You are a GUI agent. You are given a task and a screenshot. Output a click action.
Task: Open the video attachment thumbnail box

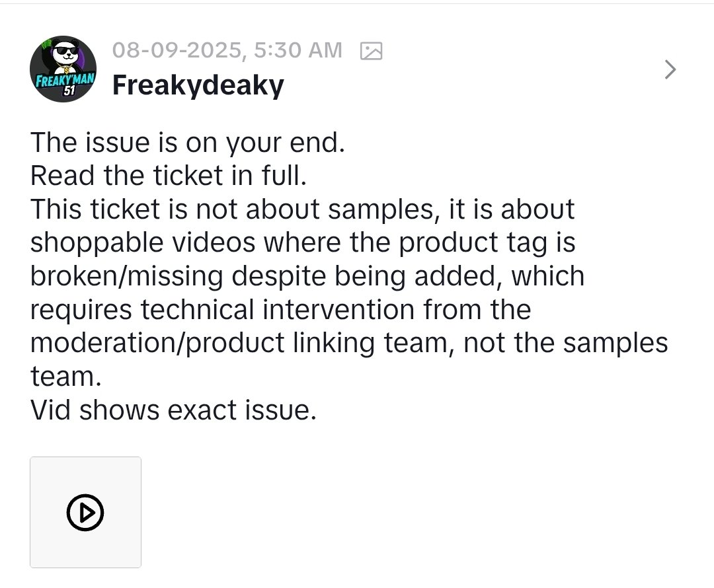(85, 512)
